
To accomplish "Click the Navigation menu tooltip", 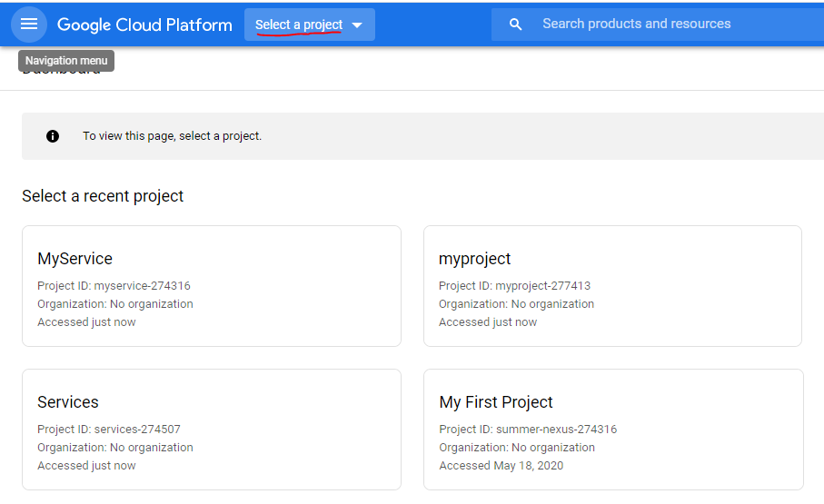I will 66,61.
